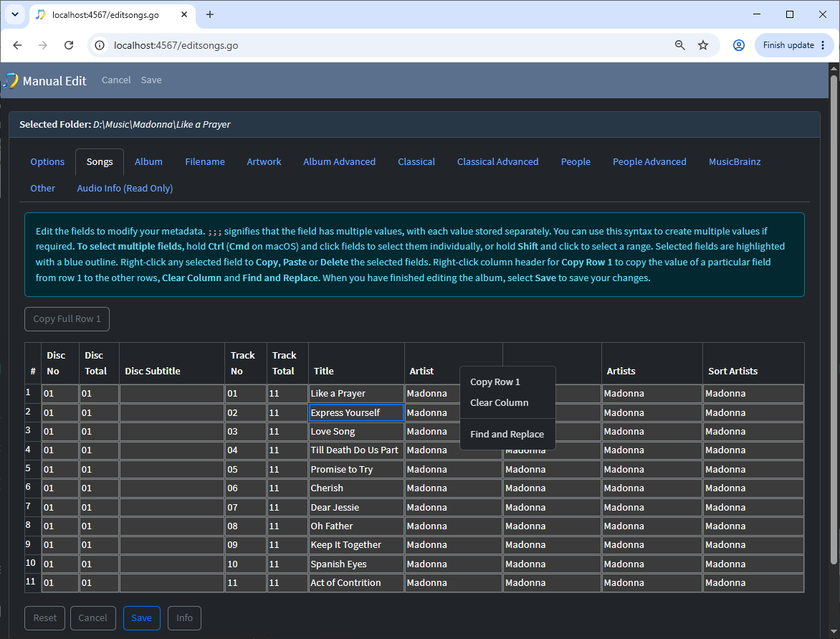The image size is (840, 639).
Task: Click the Copy Full Row 1 button
Action: [67, 319]
